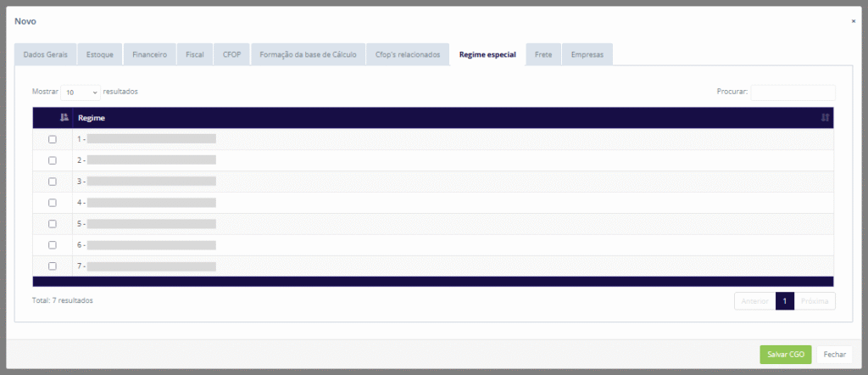Open the Empresas tab
Image resolution: width=868 pixels, height=375 pixels.
[x=587, y=54]
